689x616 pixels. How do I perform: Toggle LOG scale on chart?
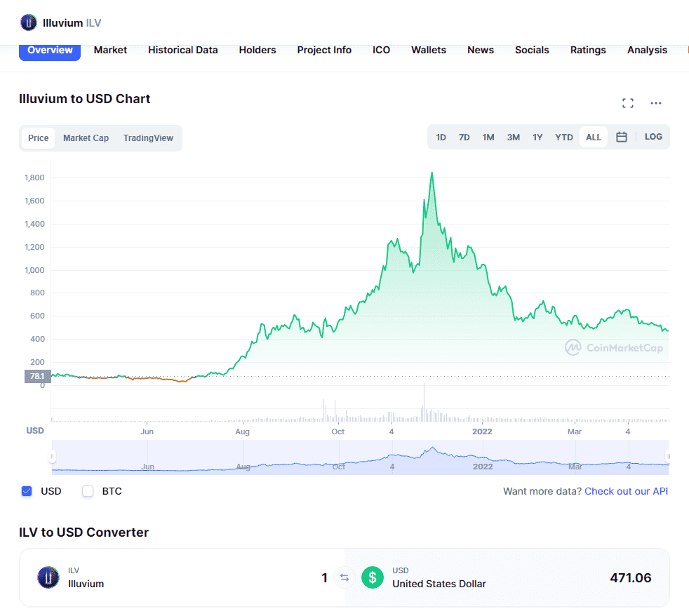[x=653, y=137]
